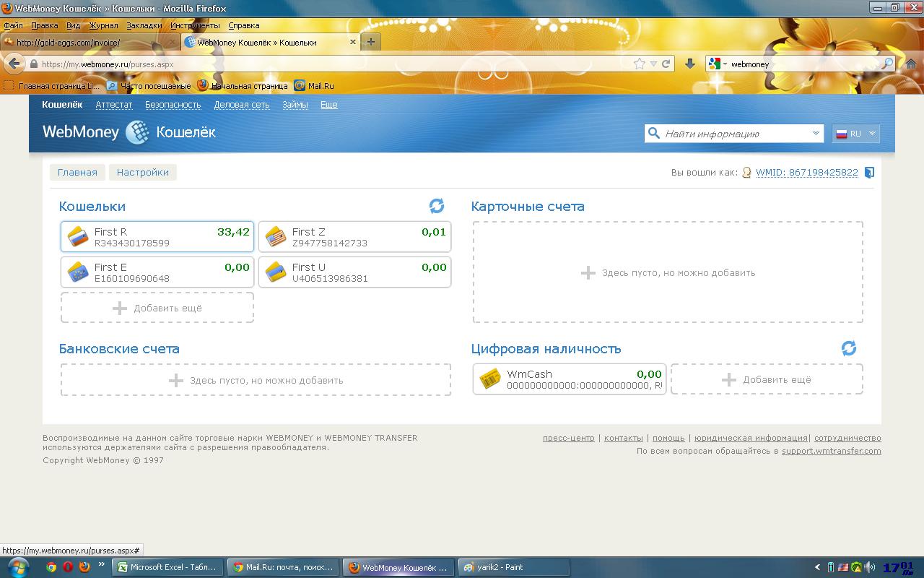Click the First E wallet icon
This screenshot has width=924, height=578.
pos(78,272)
